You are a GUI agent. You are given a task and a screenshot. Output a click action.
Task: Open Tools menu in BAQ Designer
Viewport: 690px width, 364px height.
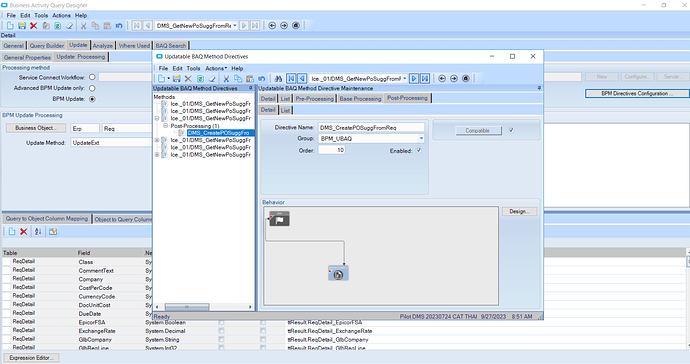click(41, 15)
